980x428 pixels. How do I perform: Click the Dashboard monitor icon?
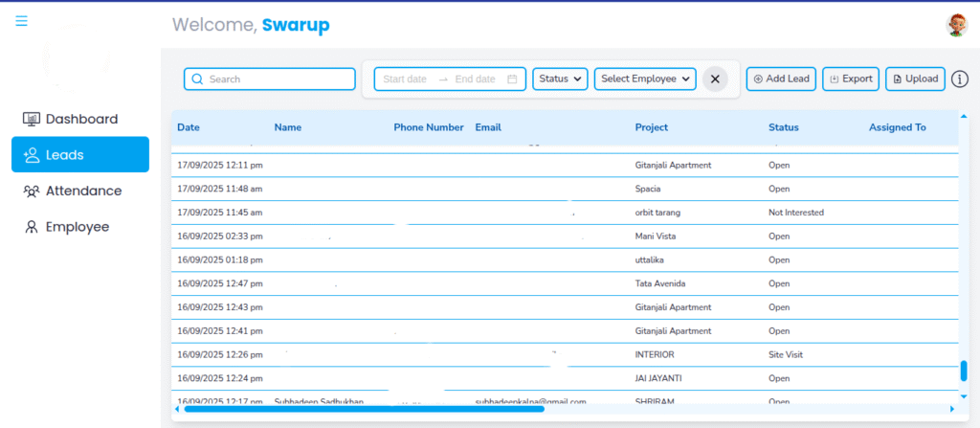coord(31,120)
